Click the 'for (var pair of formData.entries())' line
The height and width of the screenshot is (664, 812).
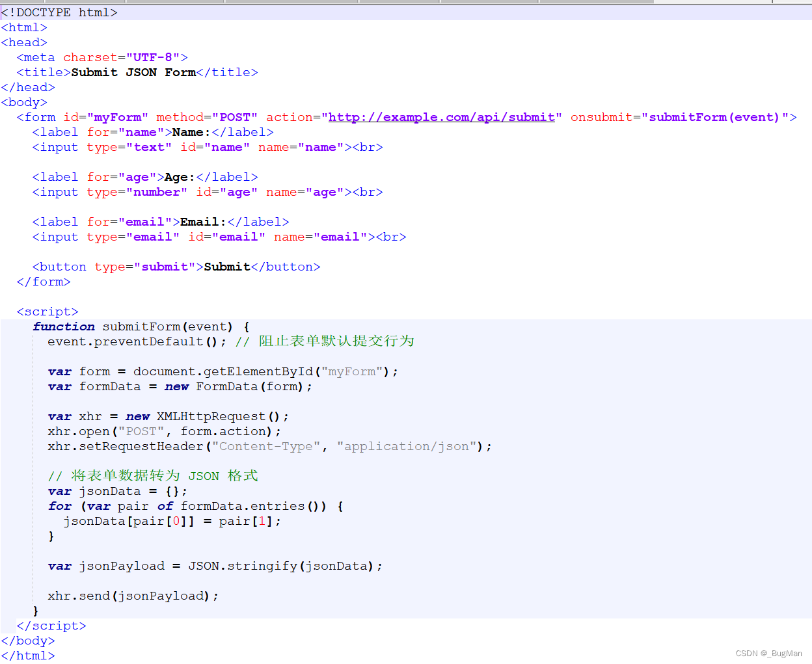[x=196, y=506]
